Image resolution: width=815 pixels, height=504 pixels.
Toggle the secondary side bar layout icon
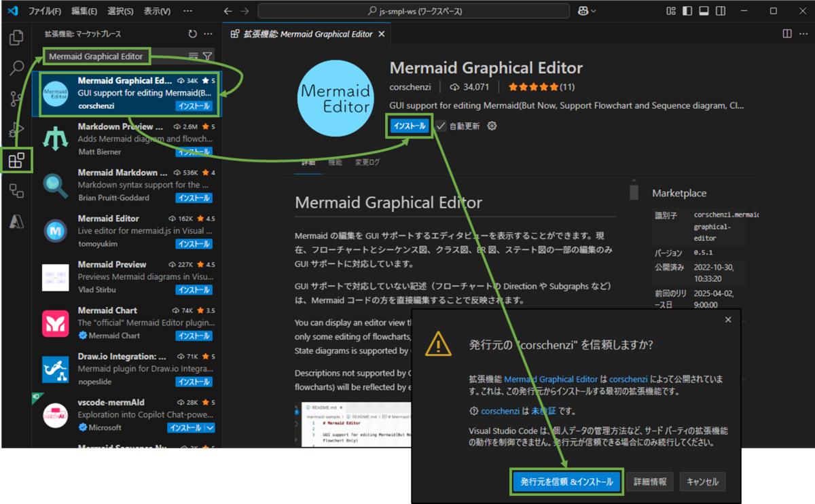coord(720,11)
